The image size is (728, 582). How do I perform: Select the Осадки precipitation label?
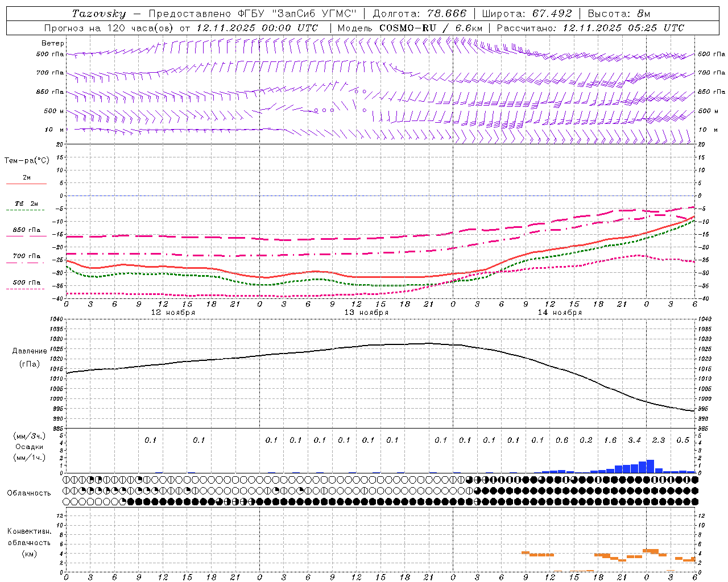tap(29, 447)
